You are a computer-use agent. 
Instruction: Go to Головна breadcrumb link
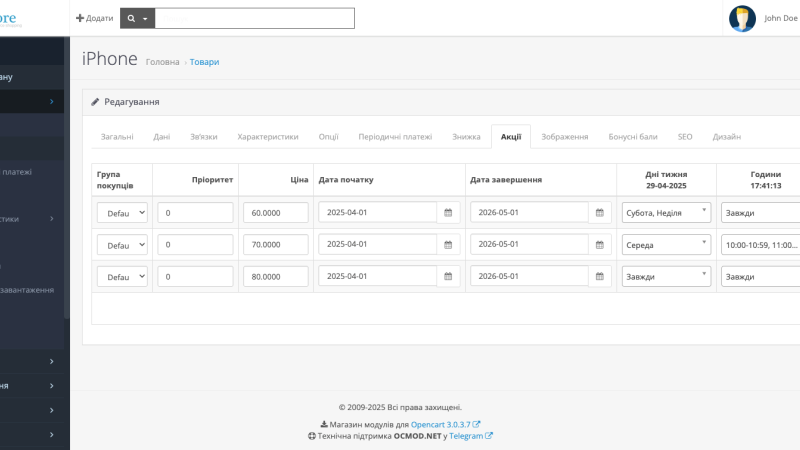(162, 62)
